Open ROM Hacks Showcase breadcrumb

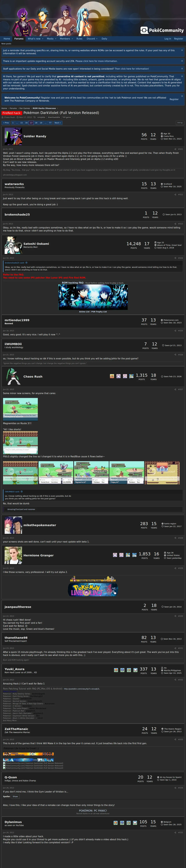[44, 108]
